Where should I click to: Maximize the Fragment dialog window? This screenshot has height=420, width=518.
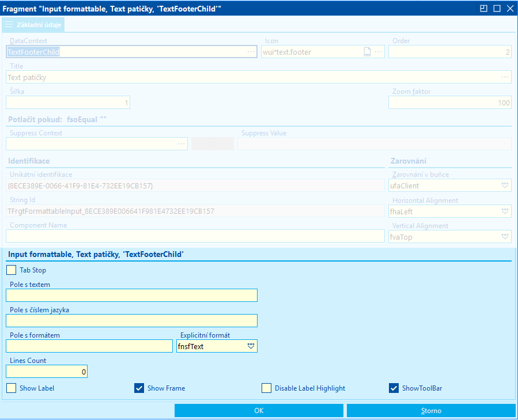pos(497,9)
